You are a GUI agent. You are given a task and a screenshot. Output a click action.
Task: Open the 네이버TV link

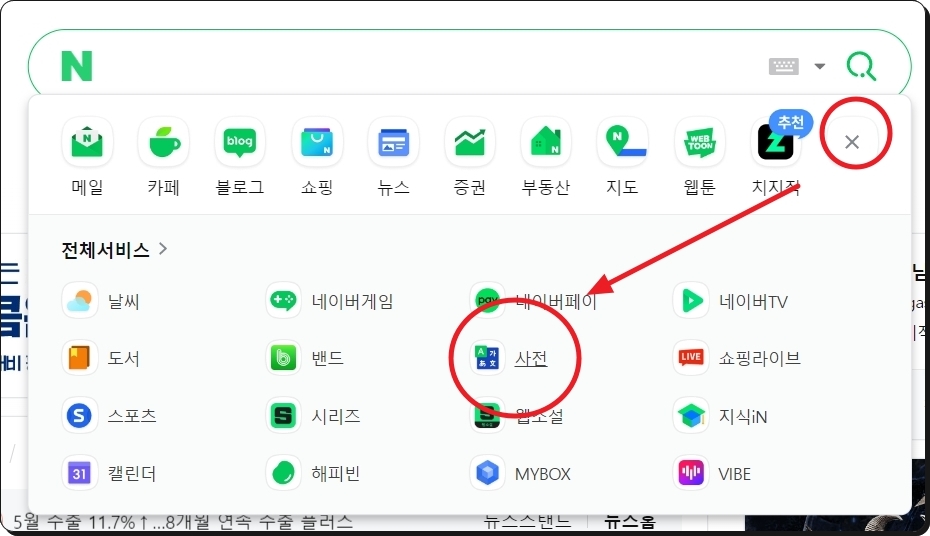(753, 302)
